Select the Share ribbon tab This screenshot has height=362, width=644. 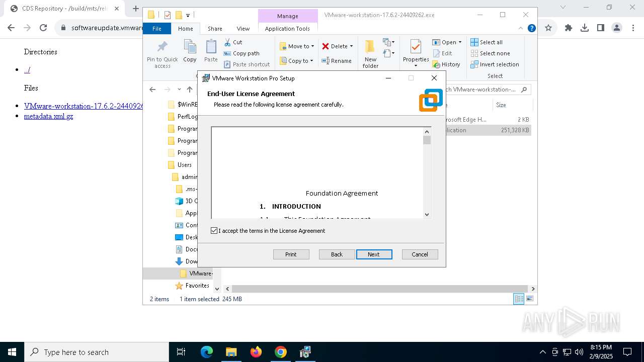[x=215, y=29]
